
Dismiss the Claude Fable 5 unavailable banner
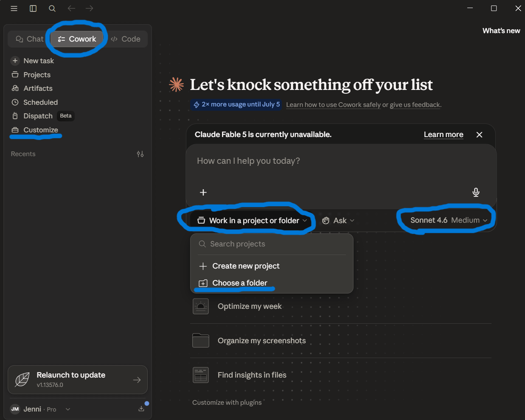[479, 134]
